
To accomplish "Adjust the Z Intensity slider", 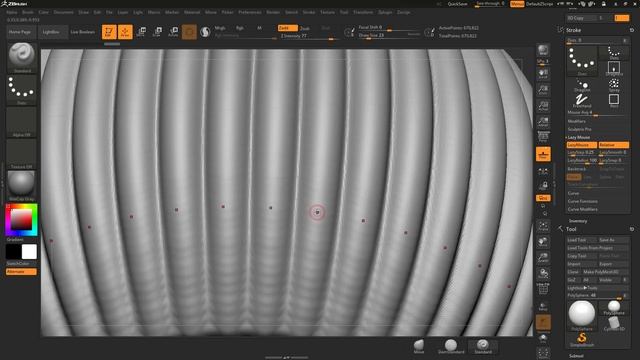I will (309, 36).
